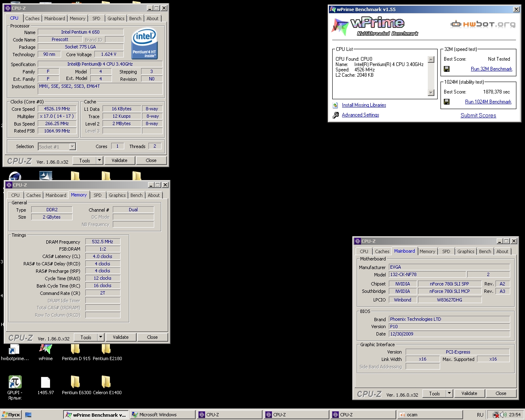Click Validate in top CPU-Z window
Image resolution: width=525 pixels, height=420 pixels.
click(119, 160)
